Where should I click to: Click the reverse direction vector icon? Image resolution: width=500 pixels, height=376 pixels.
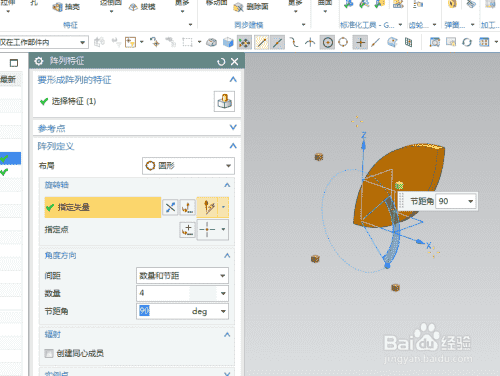pyautogui.click(x=170, y=208)
